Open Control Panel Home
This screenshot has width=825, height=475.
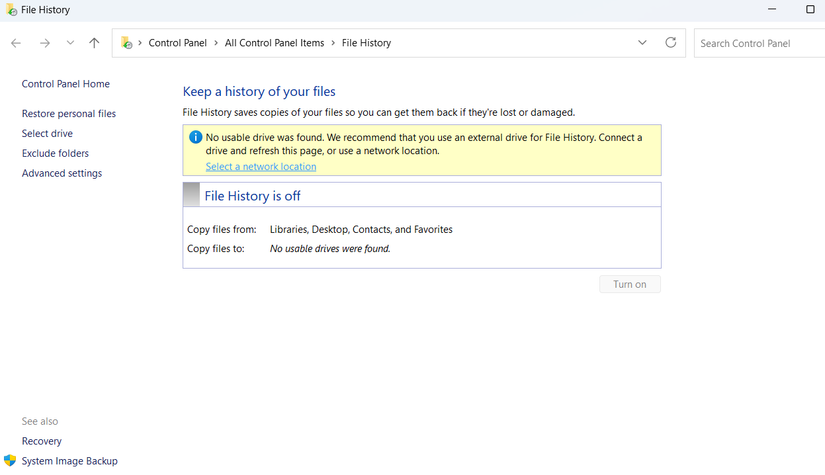point(66,84)
